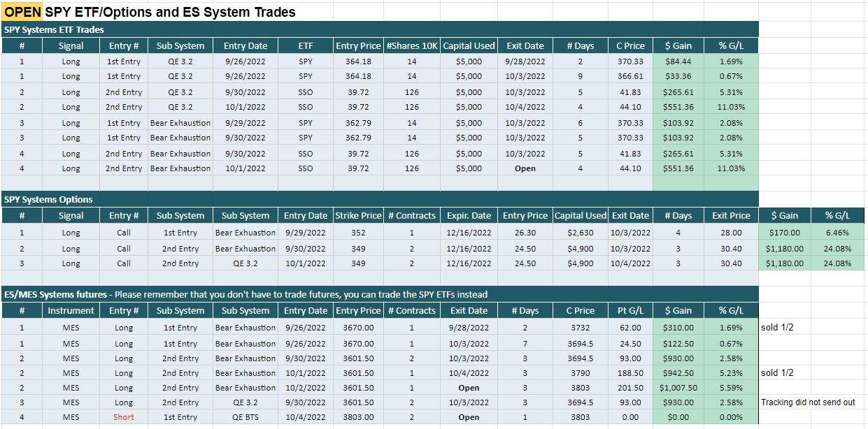The image size is (868, 429).
Task: Select the '$84.44' gain cell
Action: click(678, 61)
